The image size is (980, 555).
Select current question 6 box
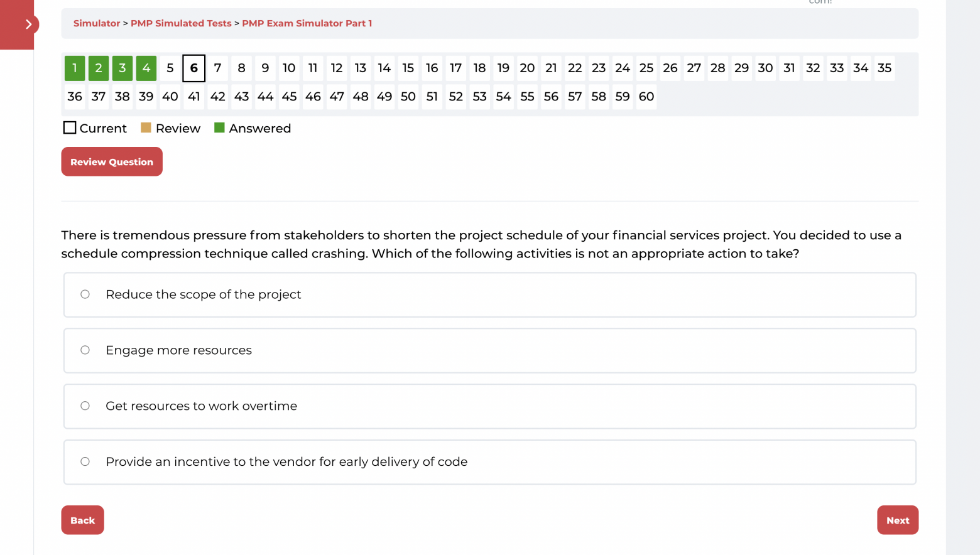coord(194,68)
